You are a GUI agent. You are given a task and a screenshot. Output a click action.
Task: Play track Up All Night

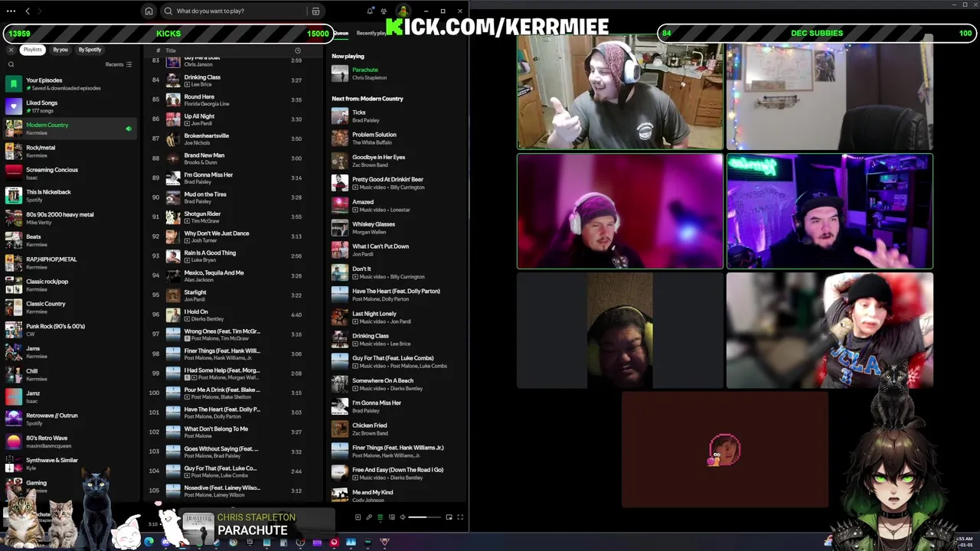click(x=234, y=119)
